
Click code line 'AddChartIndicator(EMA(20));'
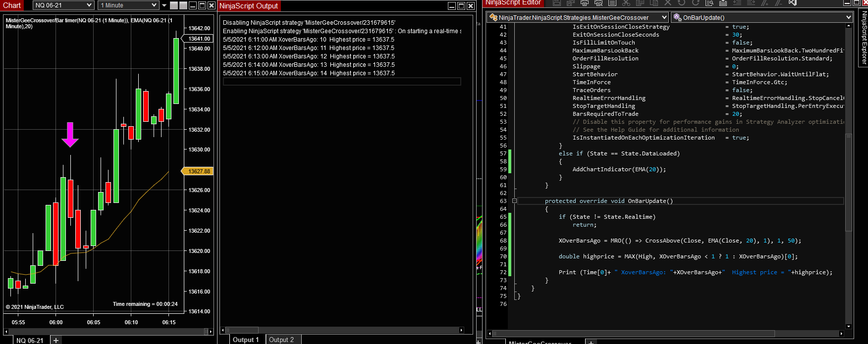(619, 169)
